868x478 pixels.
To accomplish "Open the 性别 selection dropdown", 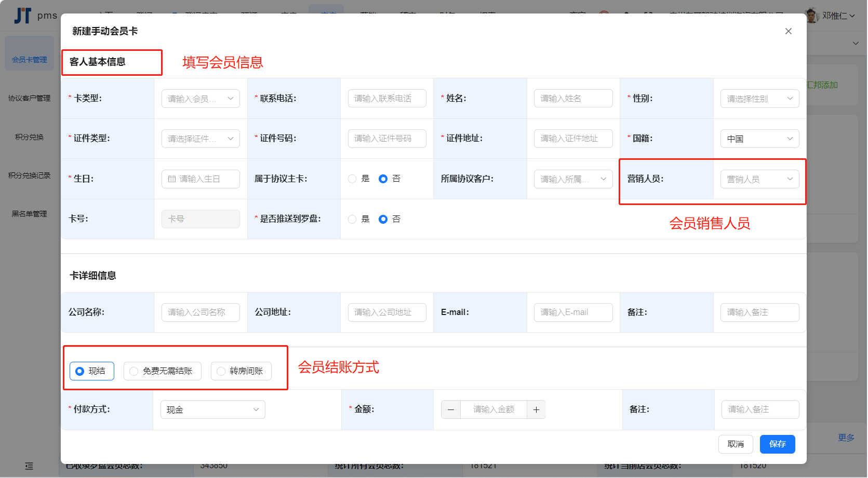I will [759, 99].
